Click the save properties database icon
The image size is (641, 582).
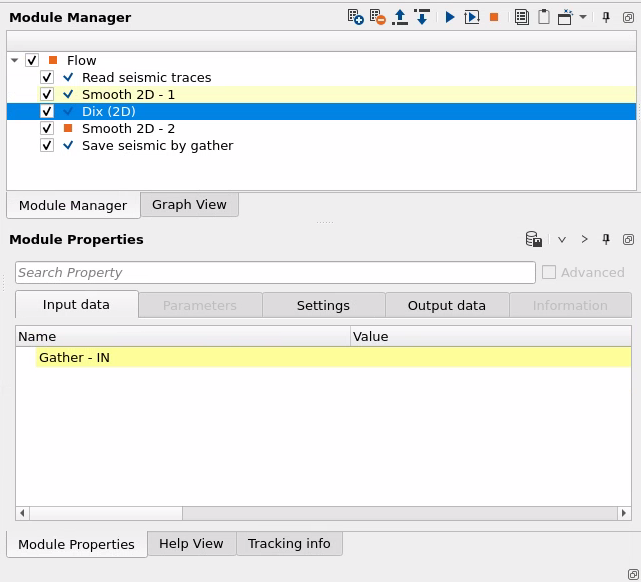coord(534,240)
